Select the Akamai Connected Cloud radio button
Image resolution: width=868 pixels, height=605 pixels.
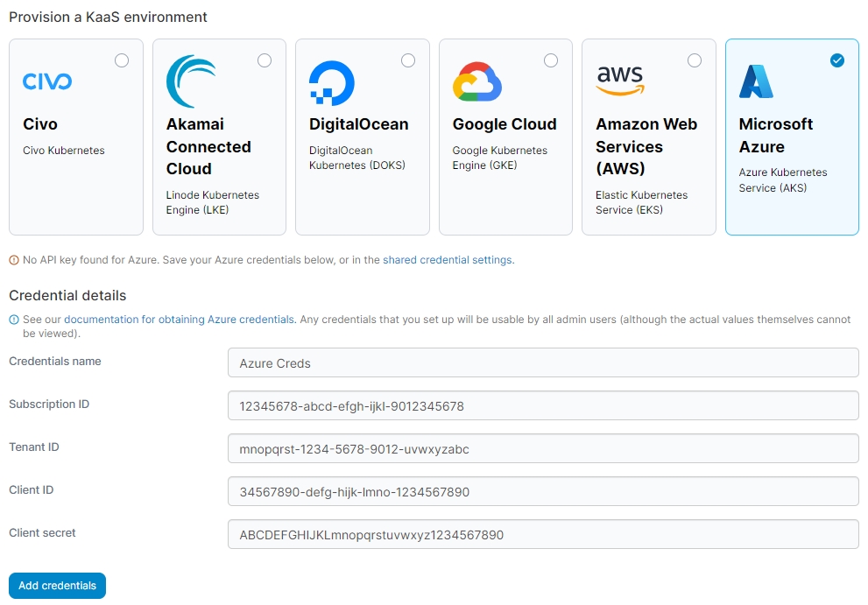(x=265, y=60)
